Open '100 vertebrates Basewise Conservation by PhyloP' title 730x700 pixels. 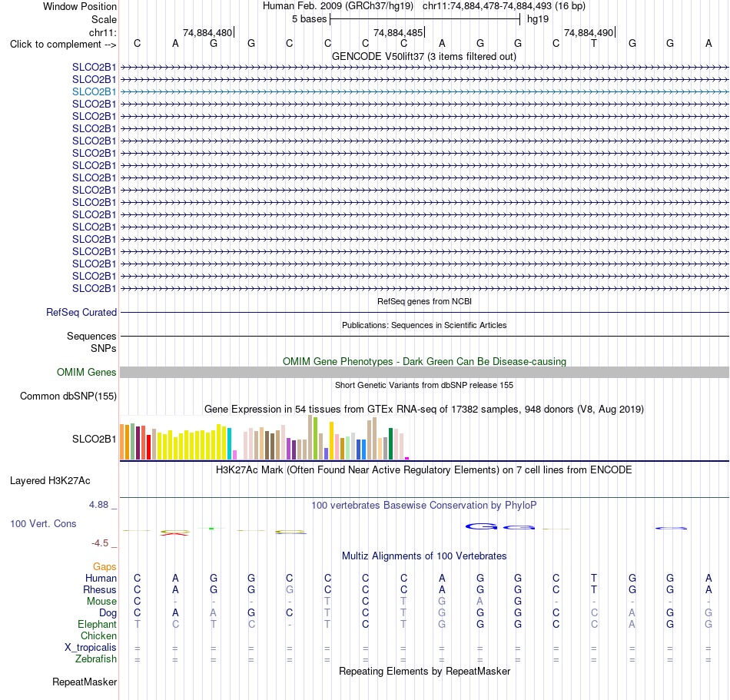423,506
